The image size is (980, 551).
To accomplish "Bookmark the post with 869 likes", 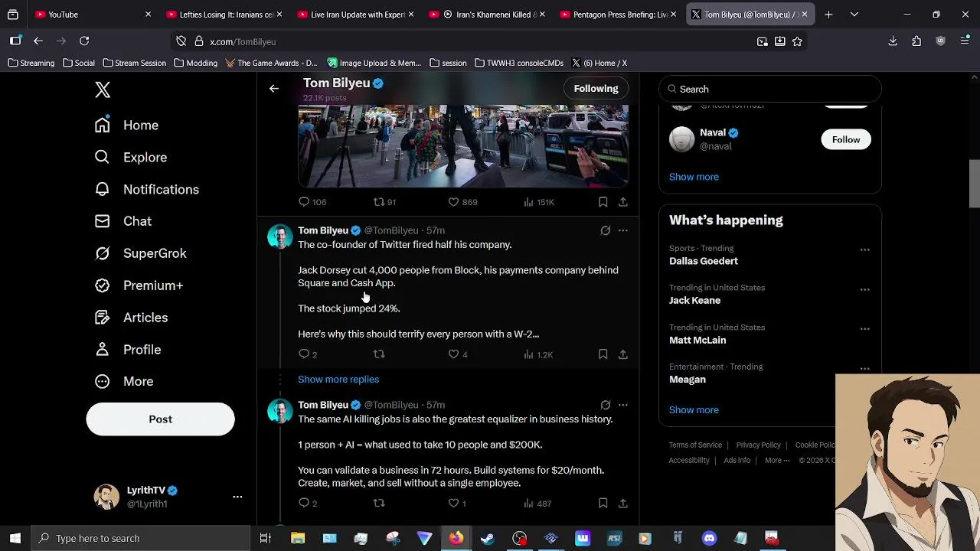I will 603,202.
